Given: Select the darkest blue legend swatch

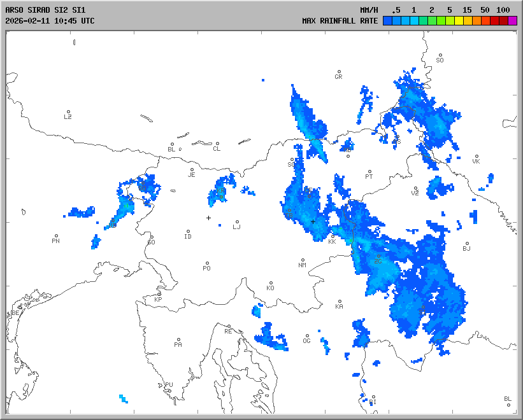Looking at the screenshot, I should (x=387, y=20).
